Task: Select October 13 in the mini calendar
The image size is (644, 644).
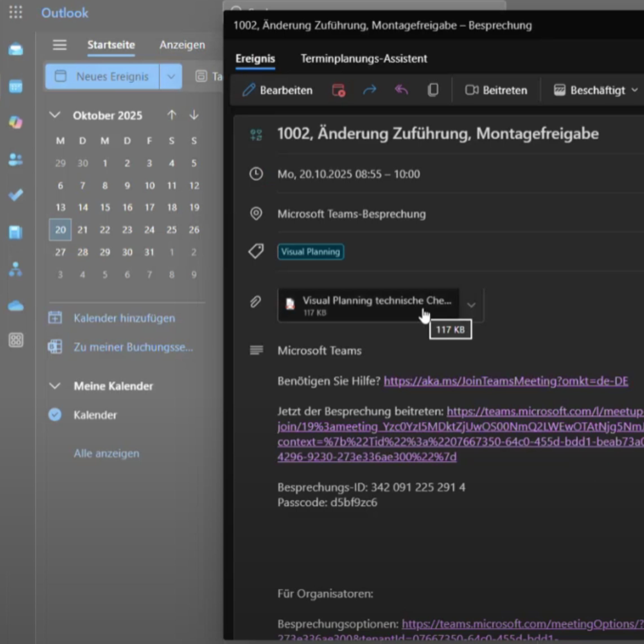Action: pos(60,207)
